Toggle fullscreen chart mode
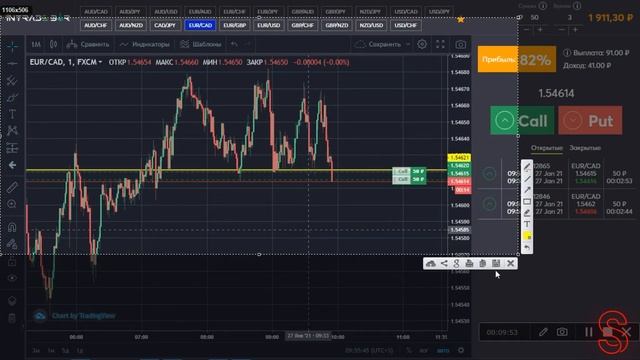 440,44
